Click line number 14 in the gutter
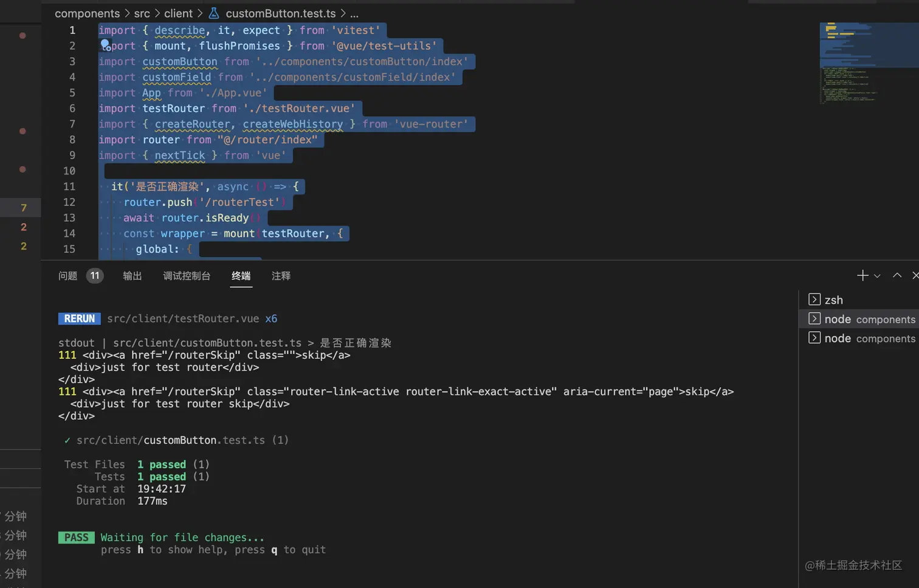Viewport: 919px width, 588px height. 69,233
